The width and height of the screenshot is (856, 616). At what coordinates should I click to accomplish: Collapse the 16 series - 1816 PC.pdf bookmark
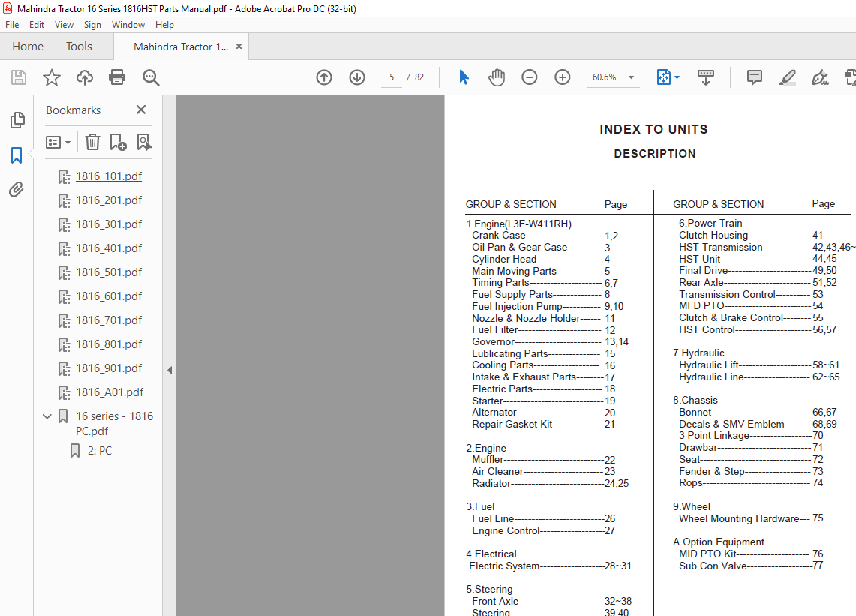pyautogui.click(x=47, y=416)
